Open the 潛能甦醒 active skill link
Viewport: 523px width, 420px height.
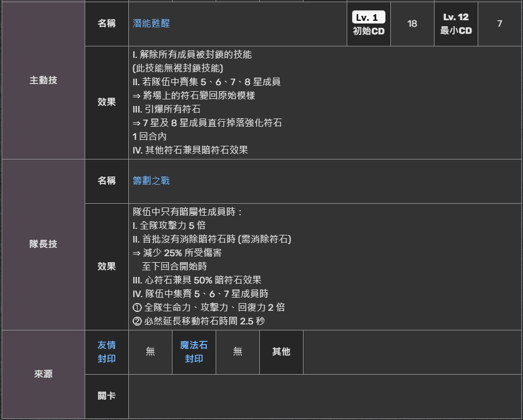tap(151, 23)
